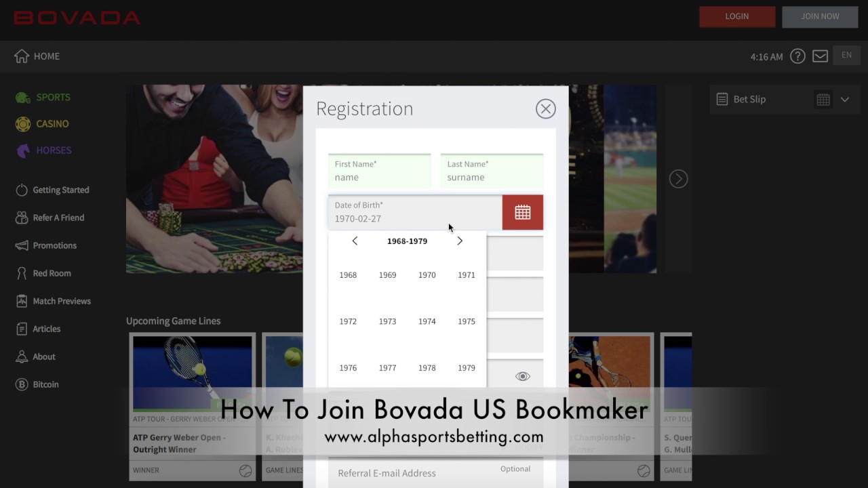
Task: Select year 1970
Action: tap(427, 275)
